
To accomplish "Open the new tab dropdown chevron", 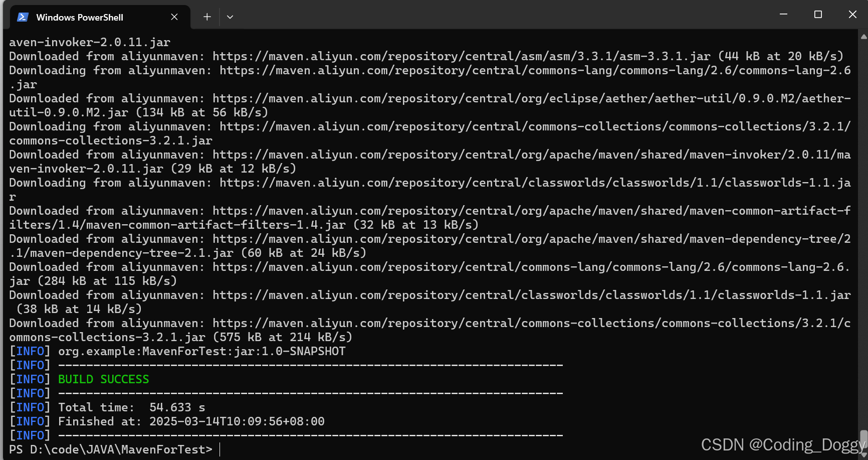I will [230, 17].
